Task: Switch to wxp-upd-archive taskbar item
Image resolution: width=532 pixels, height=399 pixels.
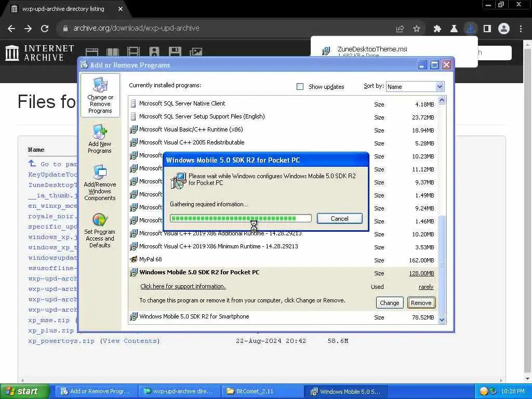Action: (x=179, y=391)
